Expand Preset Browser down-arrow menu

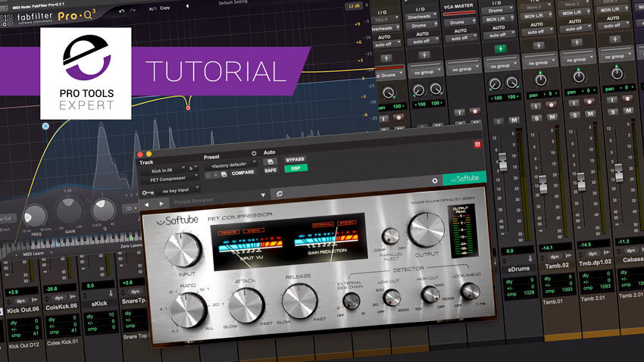tap(263, 195)
